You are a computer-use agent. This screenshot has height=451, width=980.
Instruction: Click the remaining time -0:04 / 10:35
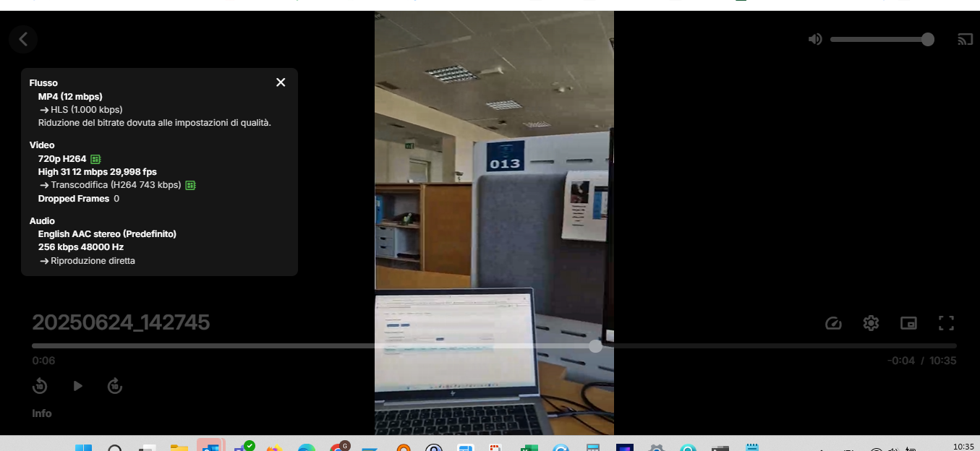pyautogui.click(x=922, y=361)
